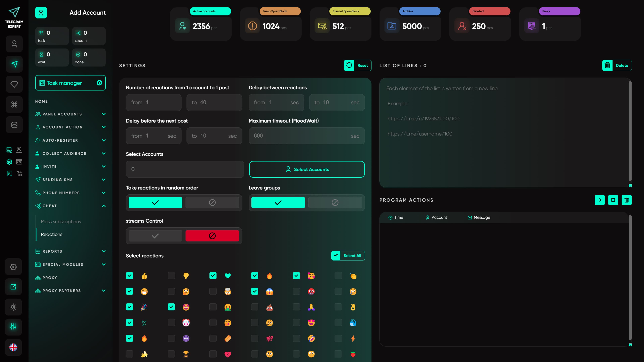Enable streams Control with checkmark toggle

click(155, 236)
